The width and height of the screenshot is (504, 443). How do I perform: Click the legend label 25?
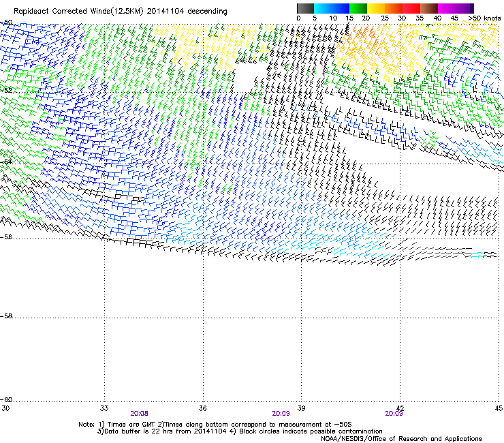(385, 18)
